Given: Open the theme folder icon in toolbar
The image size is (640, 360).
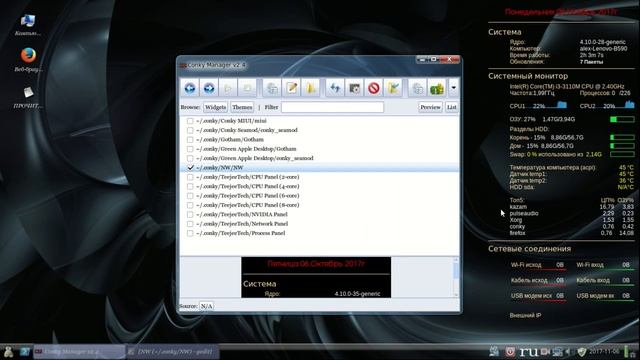Looking at the screenshot, I should (311, 88).
